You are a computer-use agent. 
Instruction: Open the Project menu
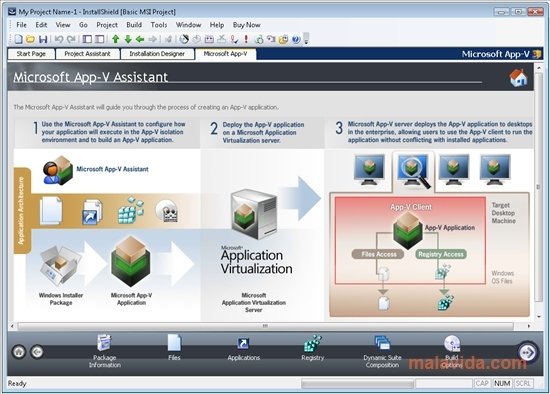[x=107, y=25]
